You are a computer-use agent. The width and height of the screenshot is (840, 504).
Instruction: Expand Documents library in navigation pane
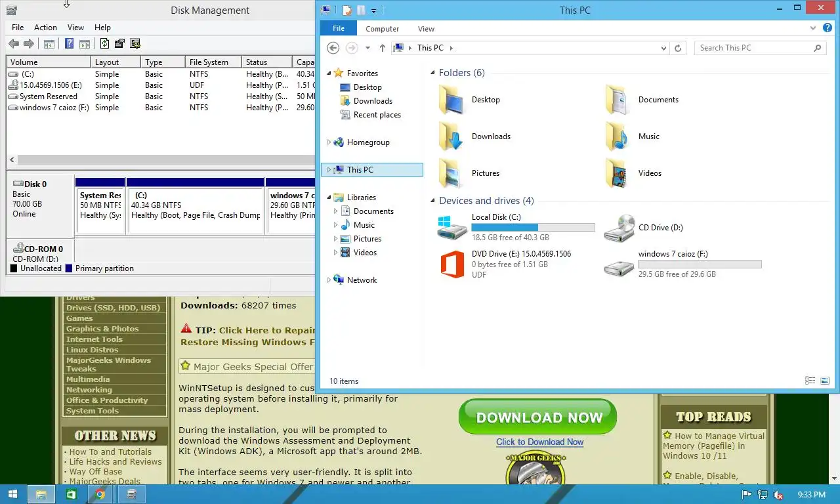coord(335,211)
